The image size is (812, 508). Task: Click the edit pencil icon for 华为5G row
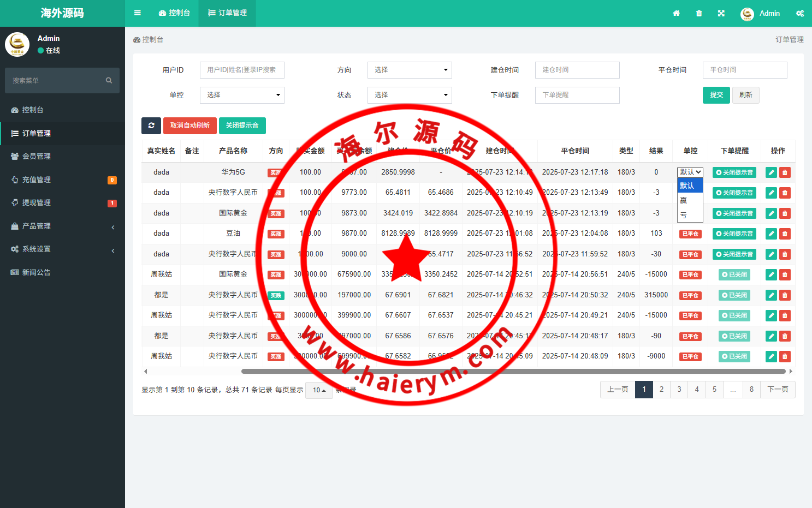771,172
